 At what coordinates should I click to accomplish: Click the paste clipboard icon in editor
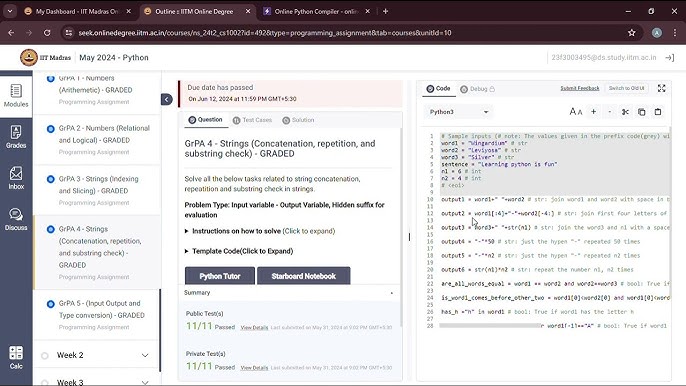coord(658,112)
